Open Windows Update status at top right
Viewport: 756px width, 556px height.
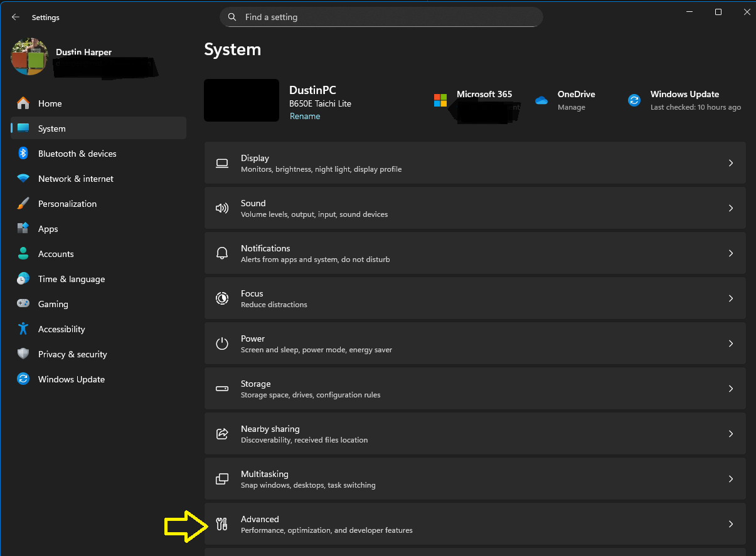point(684,100)
